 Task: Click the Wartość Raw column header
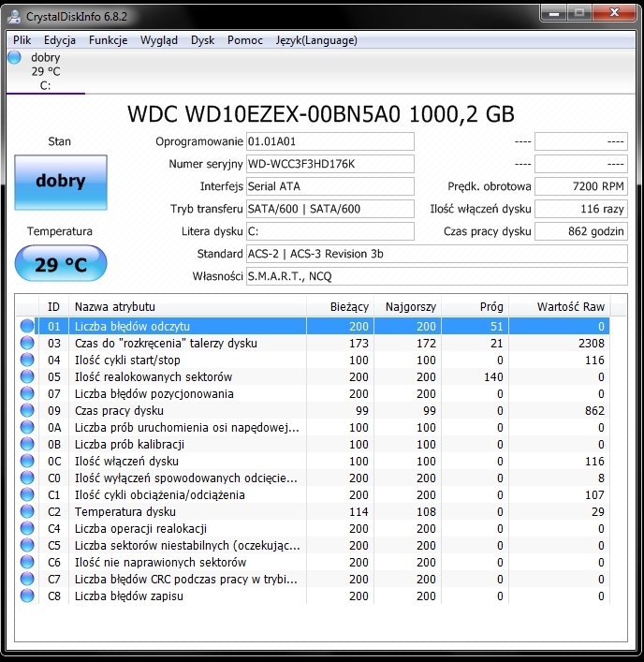[560, 306]
